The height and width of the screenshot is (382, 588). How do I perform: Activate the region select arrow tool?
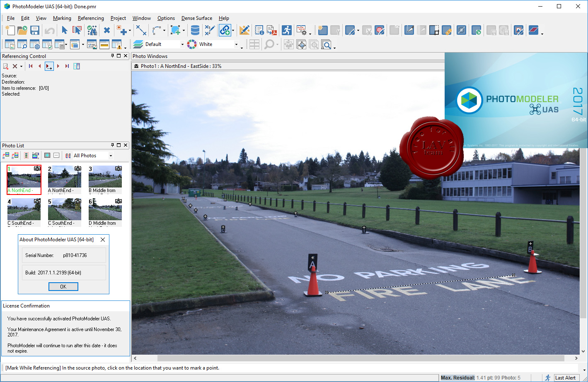77,30
